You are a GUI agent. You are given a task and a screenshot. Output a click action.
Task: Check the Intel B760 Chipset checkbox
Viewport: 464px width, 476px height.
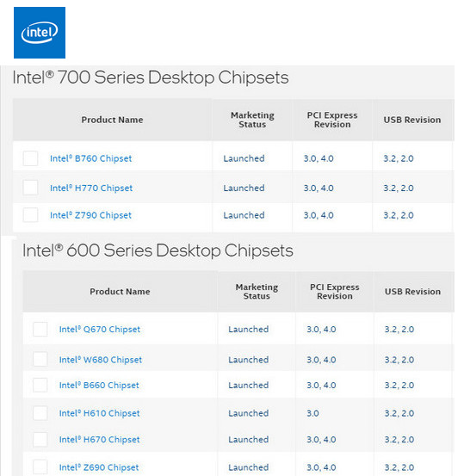point(30,158)
